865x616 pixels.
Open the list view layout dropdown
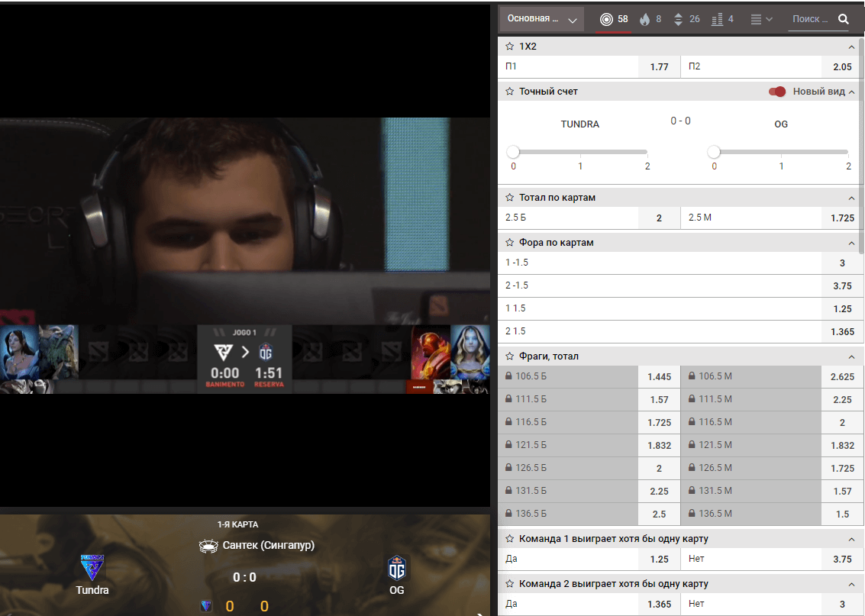coord(761,19)
